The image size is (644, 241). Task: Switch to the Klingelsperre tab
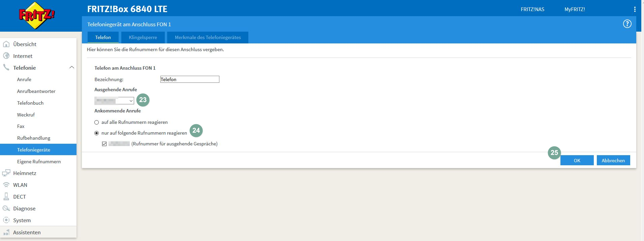[143, 37]
